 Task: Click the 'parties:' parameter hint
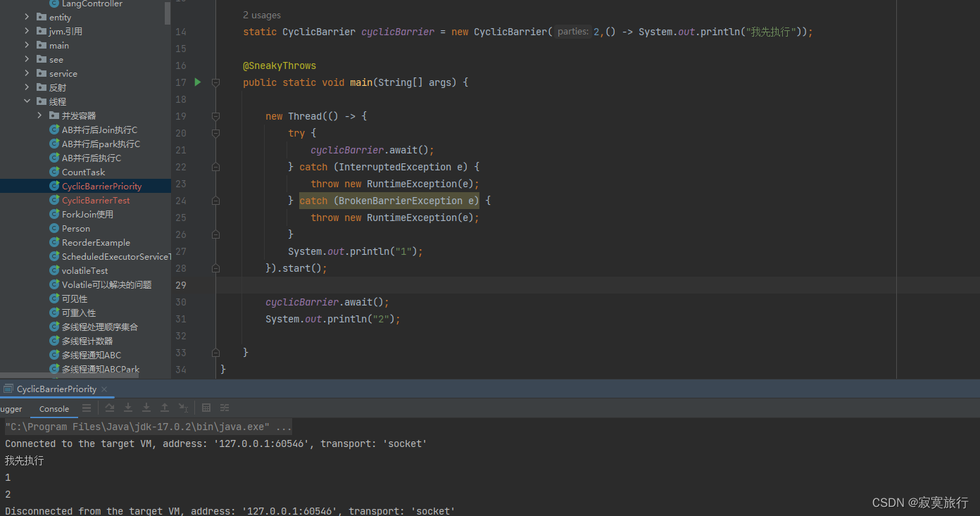(x=572, y=32)
